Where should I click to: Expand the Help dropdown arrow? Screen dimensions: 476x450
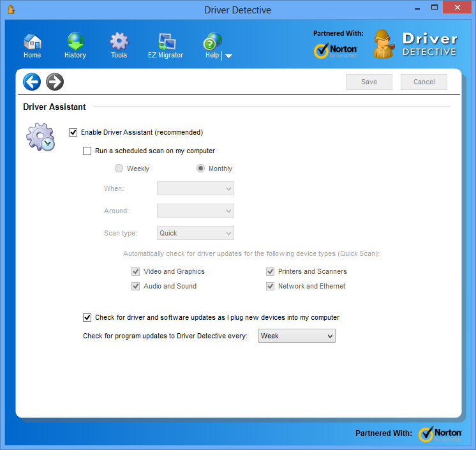[x=229, y=56]
